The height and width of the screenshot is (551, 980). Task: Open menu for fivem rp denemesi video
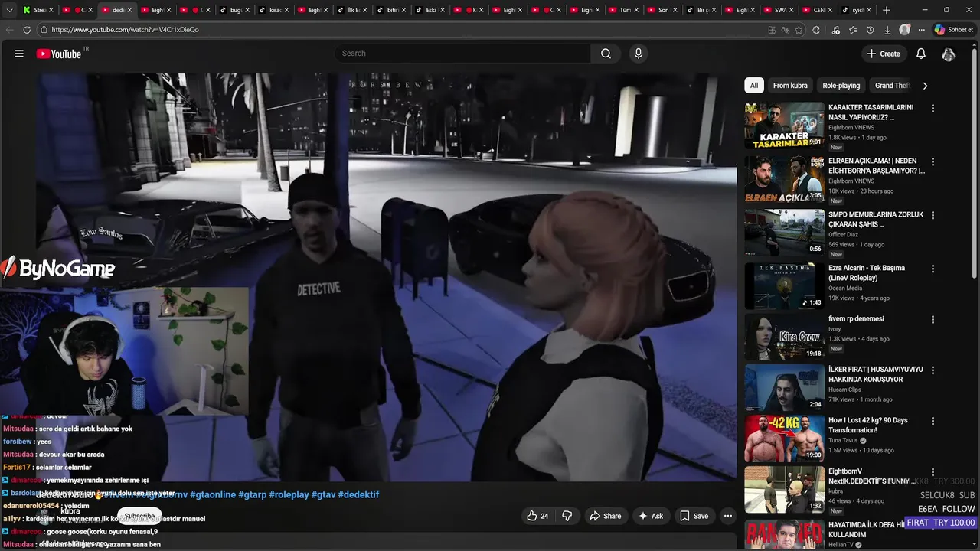(x=933, y=320)
